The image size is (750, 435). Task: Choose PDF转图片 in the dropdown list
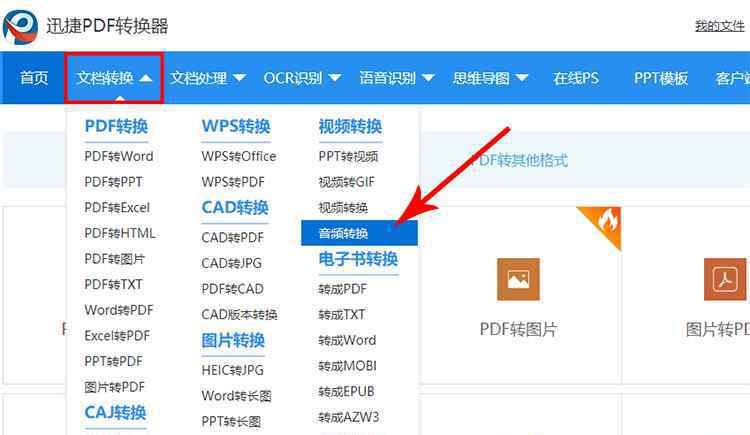click(114, 259)
